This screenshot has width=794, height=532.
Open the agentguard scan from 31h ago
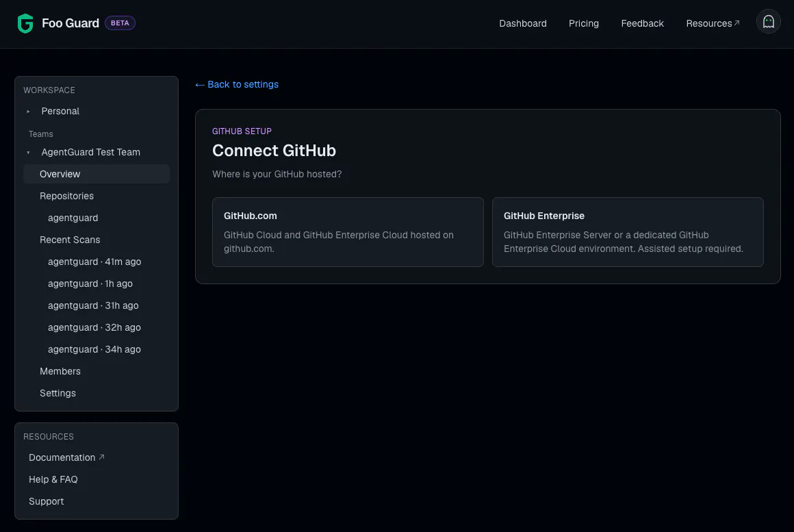tap(93, 305)
